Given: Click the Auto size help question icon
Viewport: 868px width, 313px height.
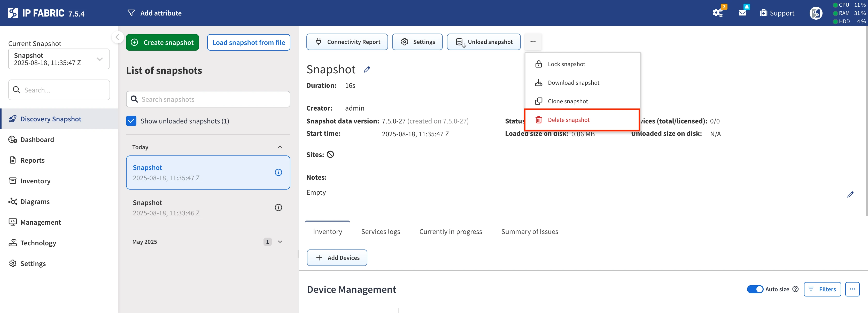Looking at the screenshot, I should tap(795, 289).
